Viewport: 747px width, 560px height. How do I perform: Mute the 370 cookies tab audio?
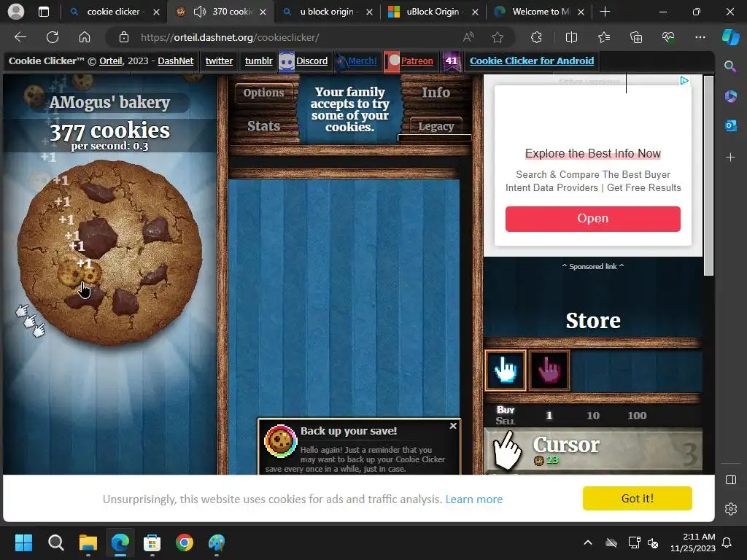[200, 12]
